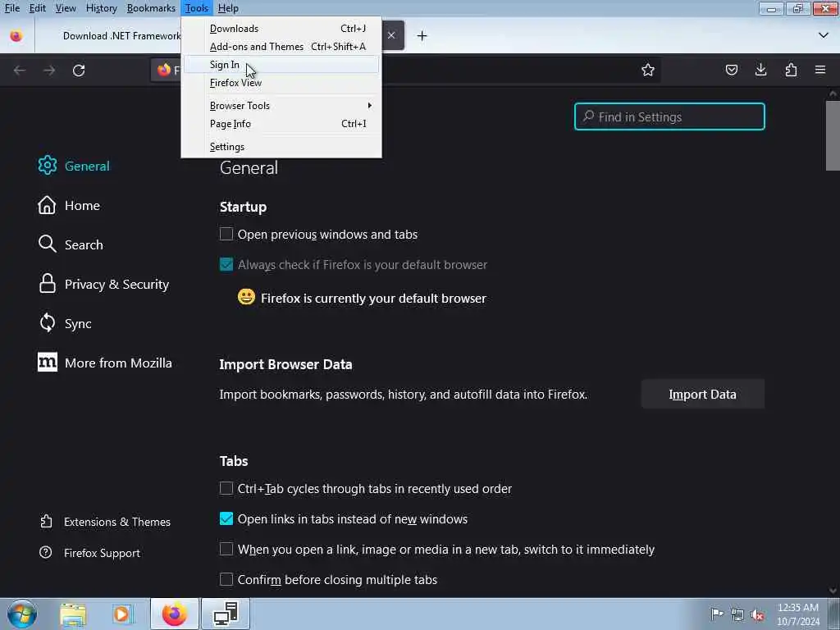Toggle Always check if Firefox is default browser
The image size is (840, 630).
coord(226,264)
